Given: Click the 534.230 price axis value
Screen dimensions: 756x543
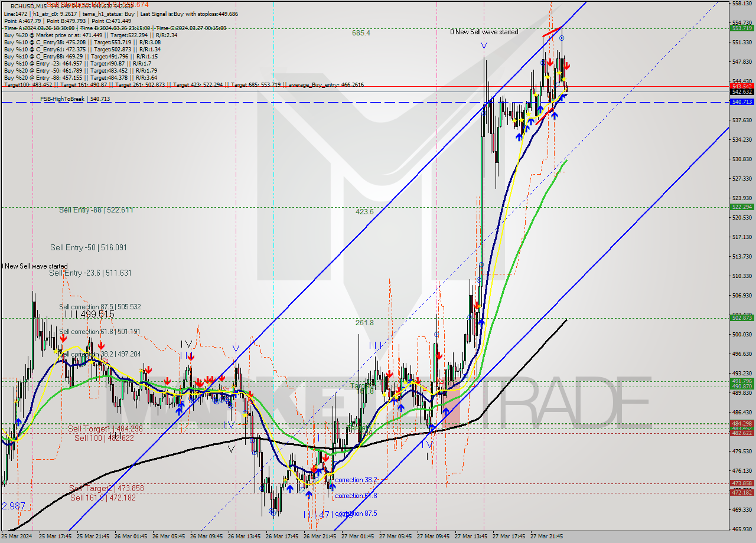Looking at the screenshot, I should click(742, 140).
